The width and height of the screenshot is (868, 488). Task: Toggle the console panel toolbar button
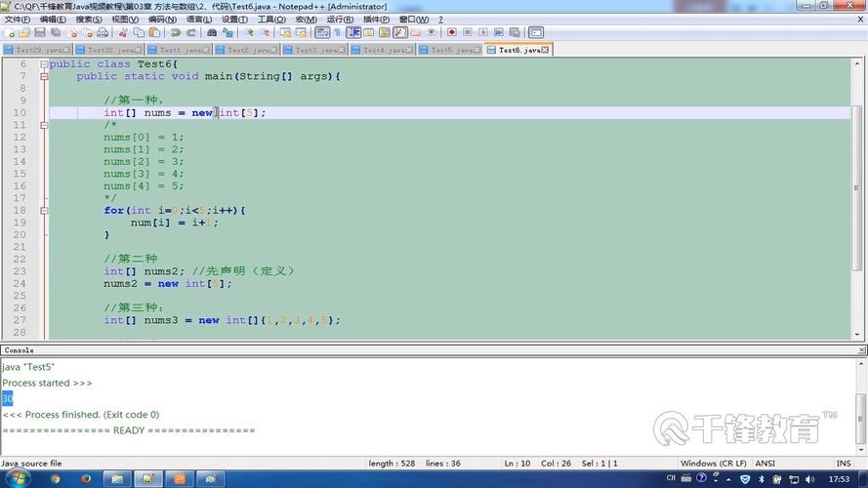536,32
